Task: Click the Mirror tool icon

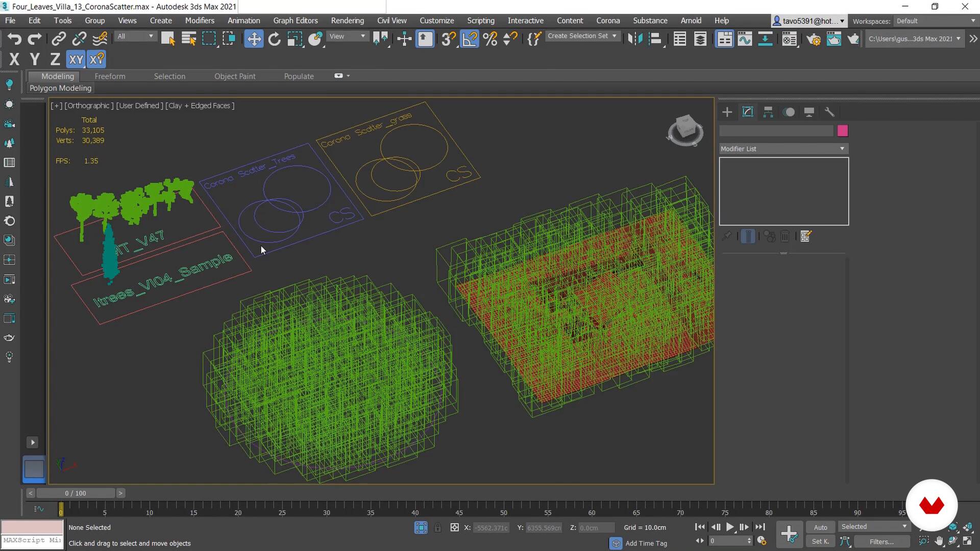Action: tap(635, 39)
